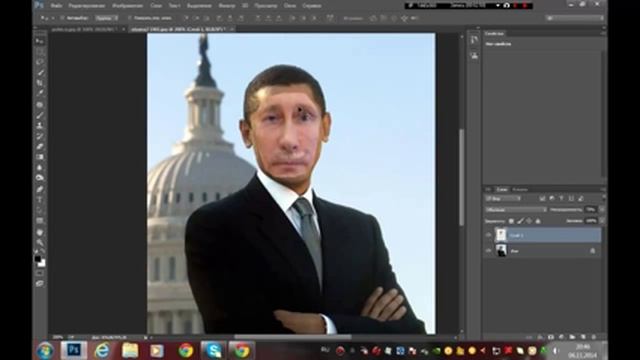The width and height of the screenshot is (640, 360).
Task: Switch to the Каналы tab
Action: pos(520,189)
